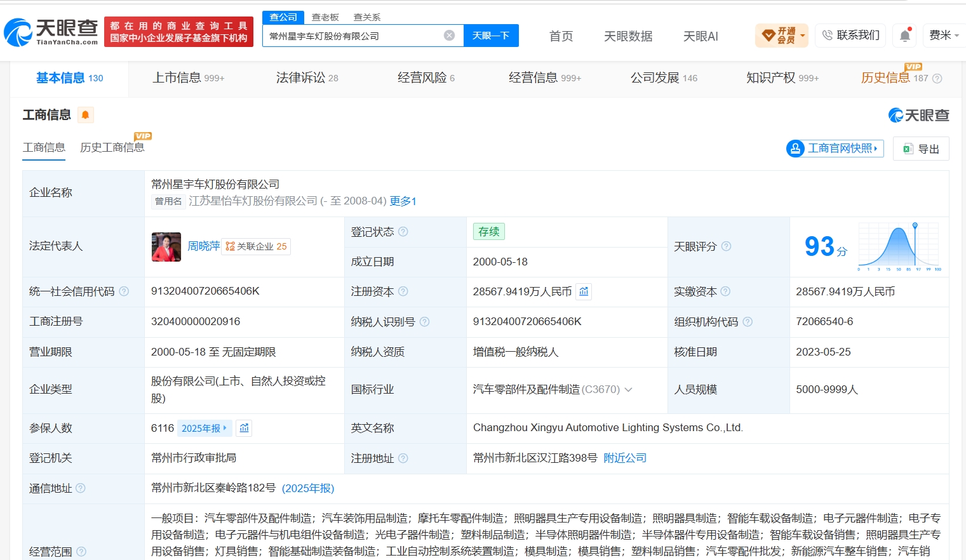Select the 查公司 search tab
Viewport: 966px width, 560px height.
point(283,17)
